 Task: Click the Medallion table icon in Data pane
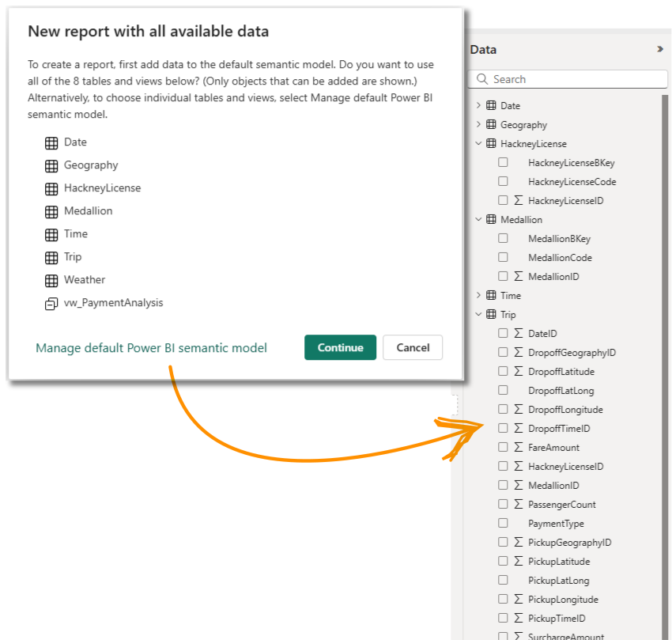coord(491,220)
